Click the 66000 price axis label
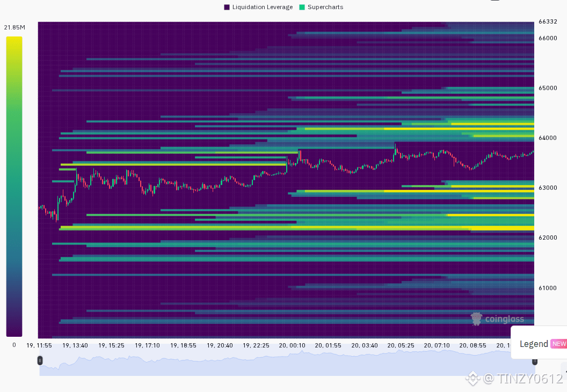The width and height of the screenshot is (567, 392). coord(548,38)
